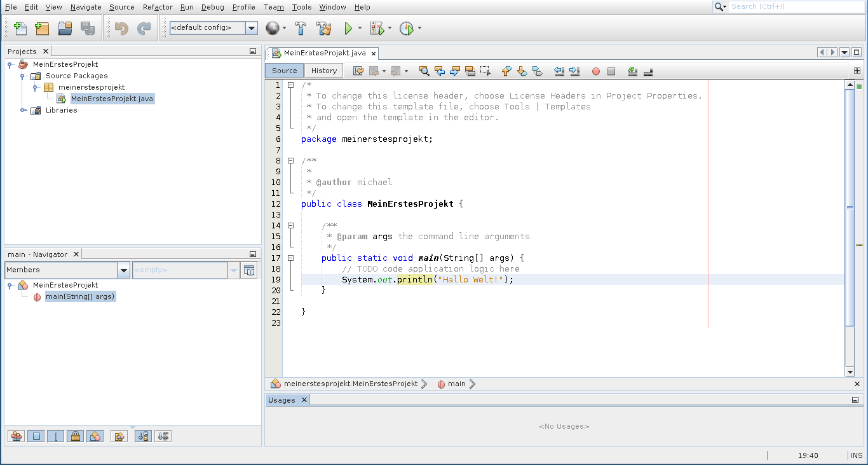
Task: Open the Members dropdown in Navigator
Action: [x=124, y=270]
